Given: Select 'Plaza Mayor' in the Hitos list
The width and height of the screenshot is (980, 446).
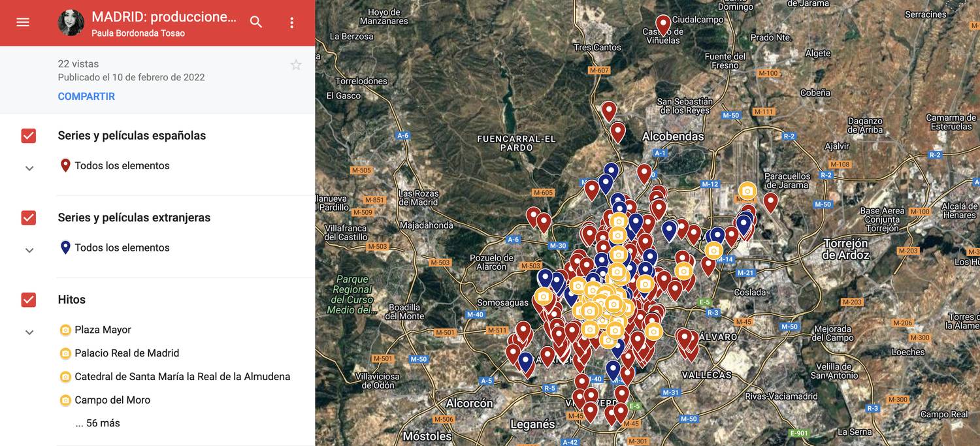Looking at the screenshot, I should 103,330.
